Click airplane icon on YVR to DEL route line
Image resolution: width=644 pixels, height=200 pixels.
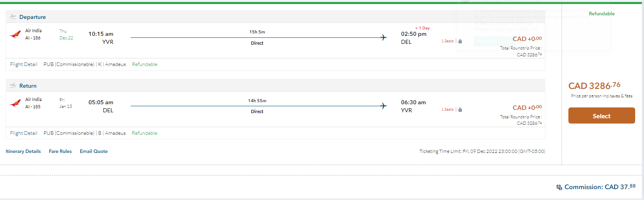pyautogui.click(x=383, y=37)
